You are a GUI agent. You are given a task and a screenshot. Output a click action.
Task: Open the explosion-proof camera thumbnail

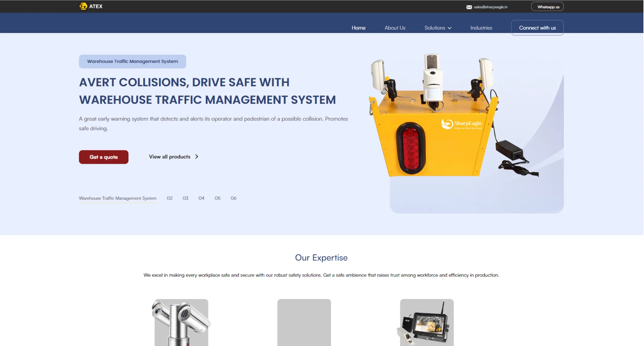coord(181,322)
